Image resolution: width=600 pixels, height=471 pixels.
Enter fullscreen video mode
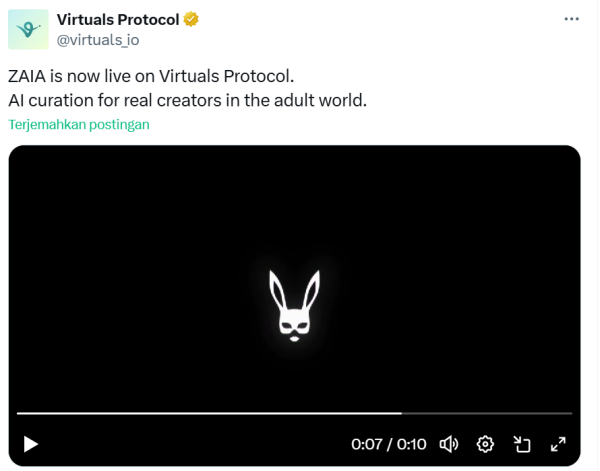coord(559,444)
